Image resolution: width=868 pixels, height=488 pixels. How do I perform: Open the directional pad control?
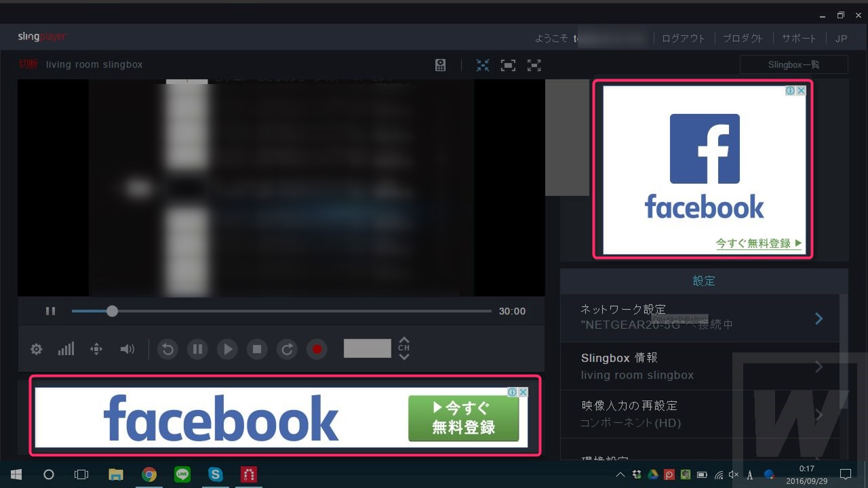coord(96,349)
